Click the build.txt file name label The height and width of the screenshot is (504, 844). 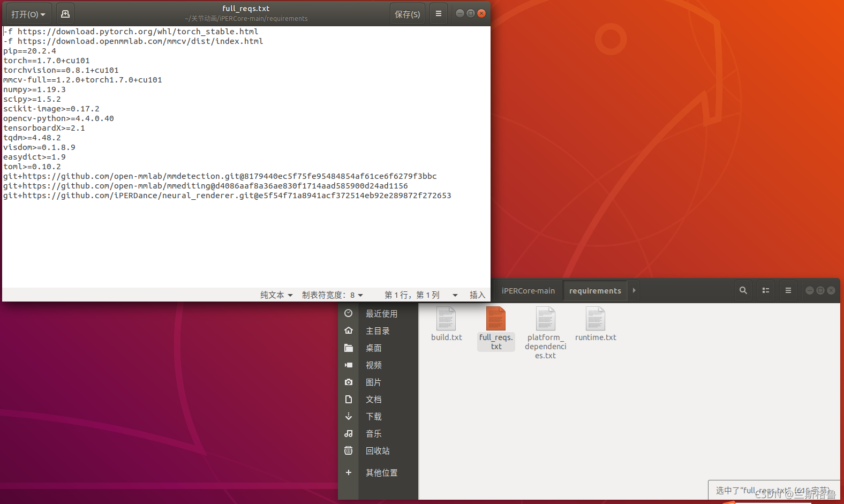(x=447, y=337)
